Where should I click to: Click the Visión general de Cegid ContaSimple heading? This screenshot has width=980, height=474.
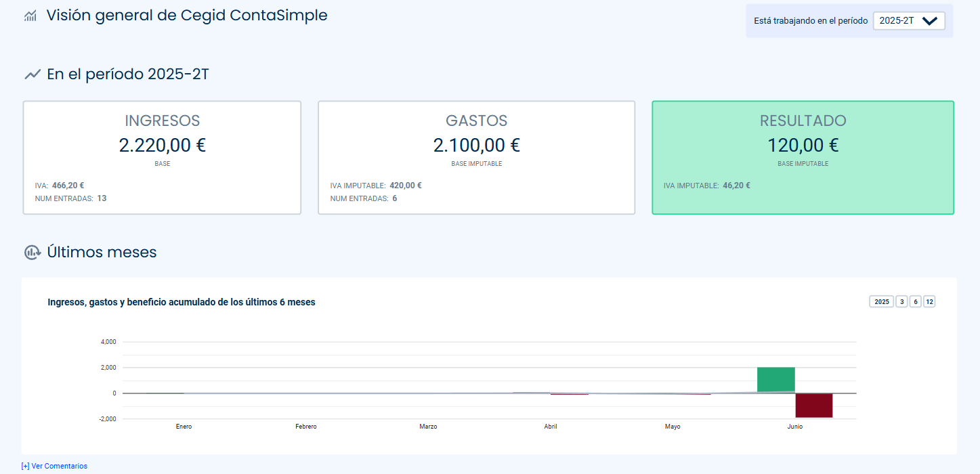pyautogui.click(x=187, y=16)
